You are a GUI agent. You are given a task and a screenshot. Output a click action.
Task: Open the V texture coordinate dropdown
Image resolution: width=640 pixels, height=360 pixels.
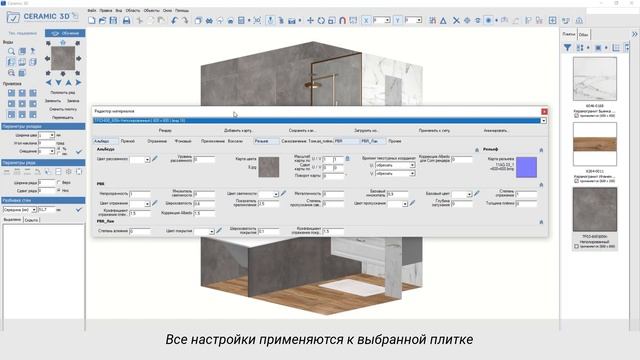click(412, 173)
